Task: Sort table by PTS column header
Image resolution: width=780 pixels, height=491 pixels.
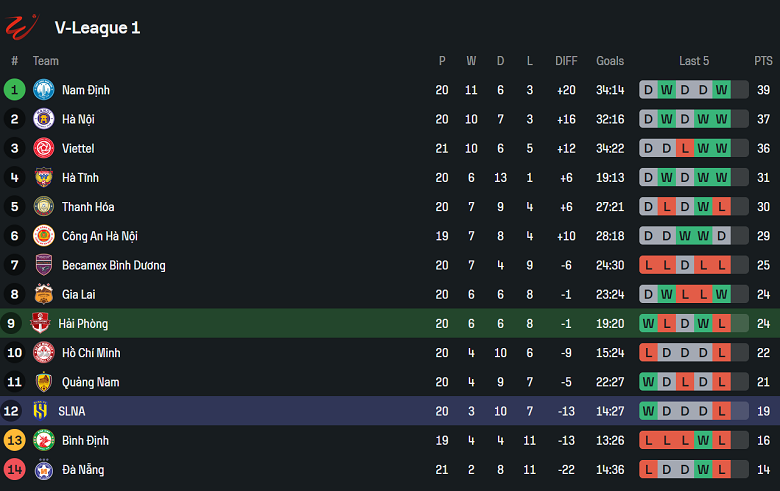Action: 763,61
